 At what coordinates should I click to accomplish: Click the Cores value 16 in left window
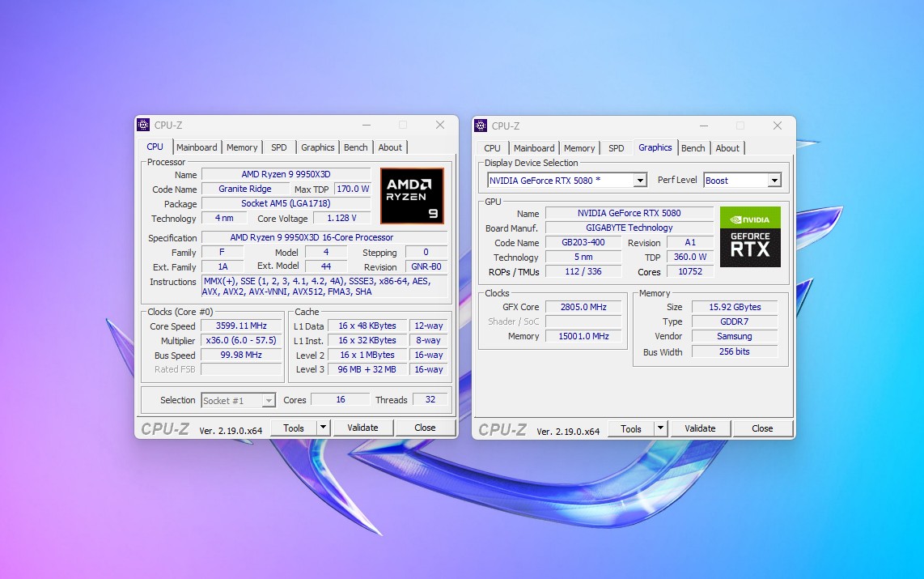pyautogui.click(x=341, y=399)
